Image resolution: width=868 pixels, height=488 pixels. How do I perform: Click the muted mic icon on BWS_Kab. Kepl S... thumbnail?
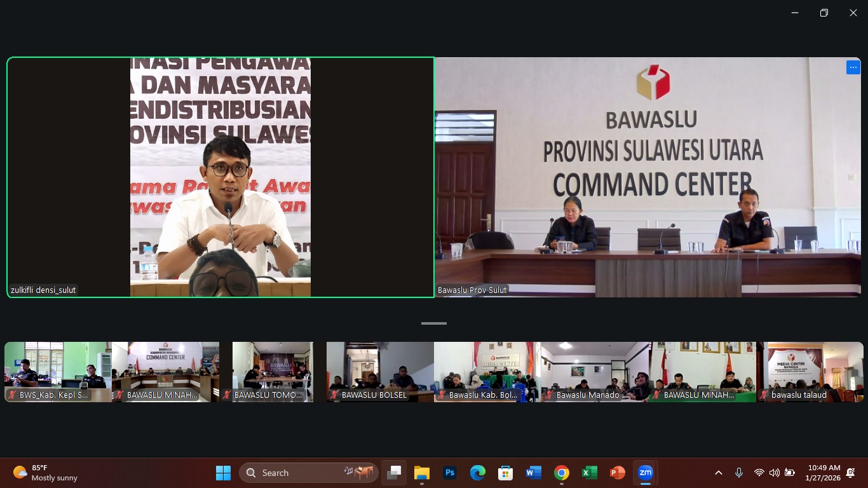click(x=11, y=395)
